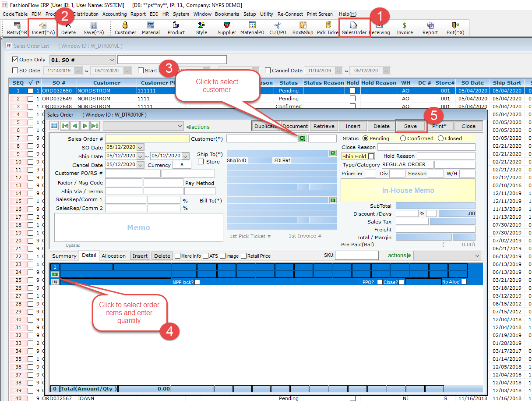
Task: Enable the Ship Hold checkbox
Action: [371, 156]
